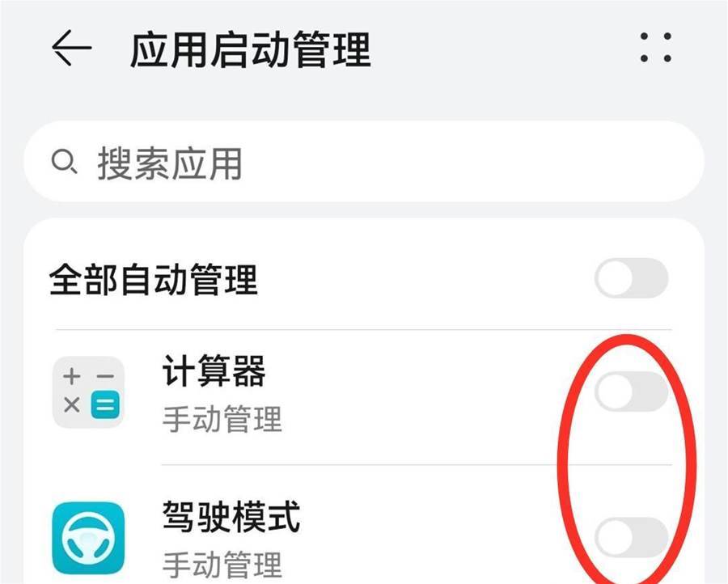Image resolution: width=728 pixels, height=584 pixels.
Task: Go back using the arrow icon
Action: (x=71, y=48)
